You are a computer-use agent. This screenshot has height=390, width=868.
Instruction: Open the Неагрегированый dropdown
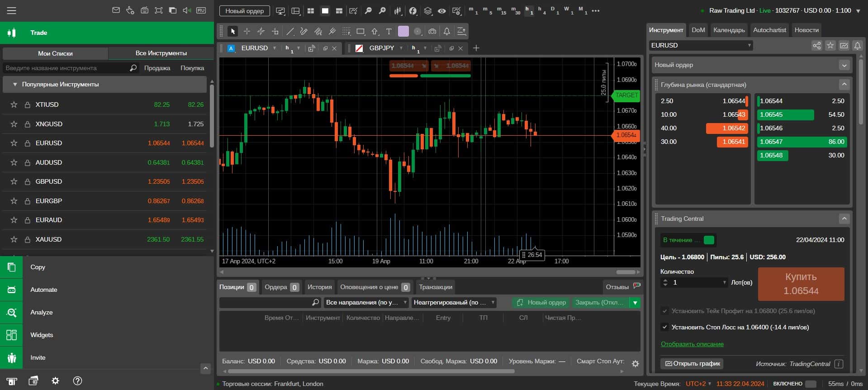click(454, 302)
